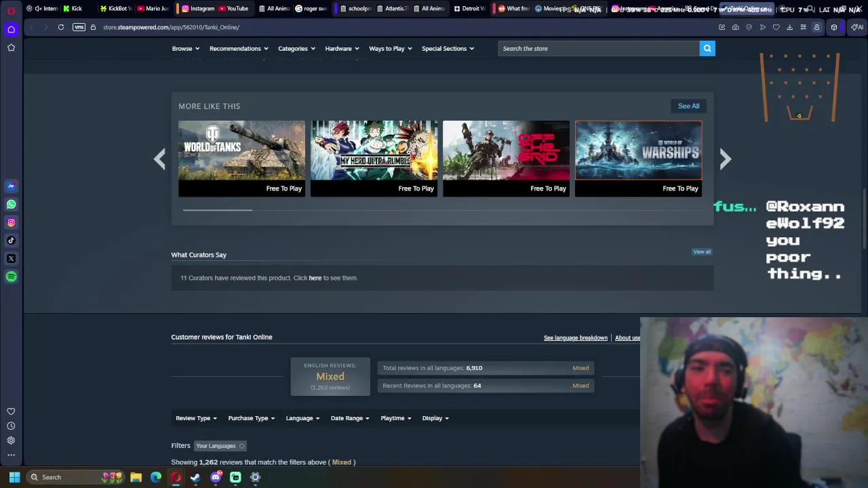This screenshot has height=488, width=868.
Task: Open the Ways to Play menu
Action: pos(391,49)
